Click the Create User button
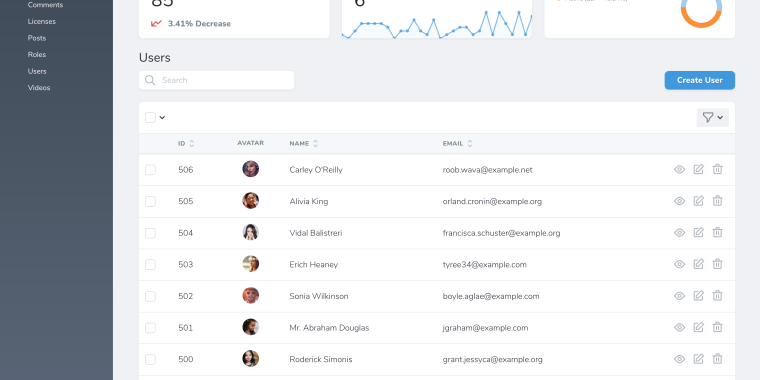The width and height of the screenshot is (760, 380). pyautogui.click(x=699, y=80)
